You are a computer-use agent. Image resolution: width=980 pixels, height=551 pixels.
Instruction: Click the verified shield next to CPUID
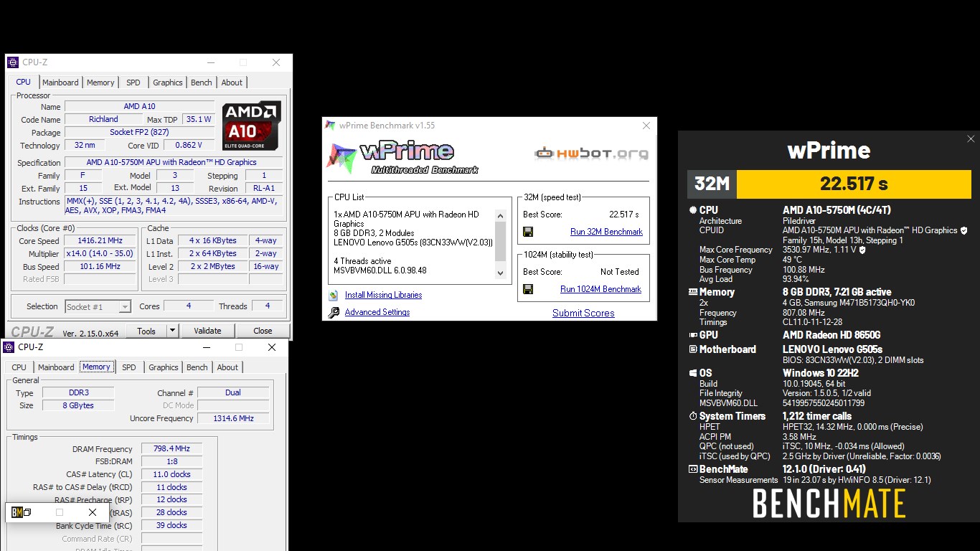point(963,230)
